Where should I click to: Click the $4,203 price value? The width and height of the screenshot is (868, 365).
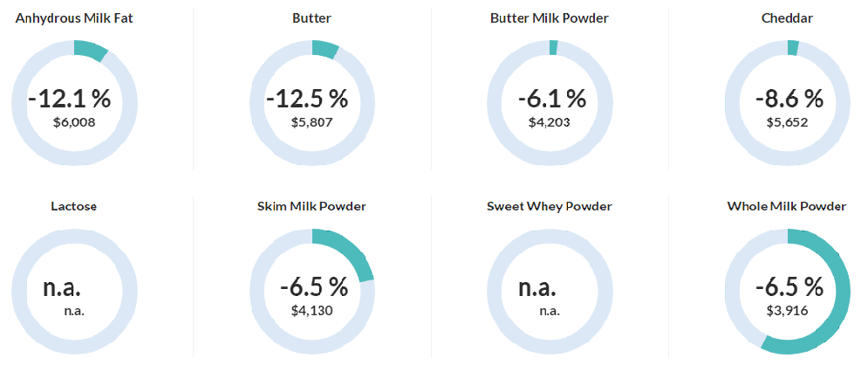[550, 122]
